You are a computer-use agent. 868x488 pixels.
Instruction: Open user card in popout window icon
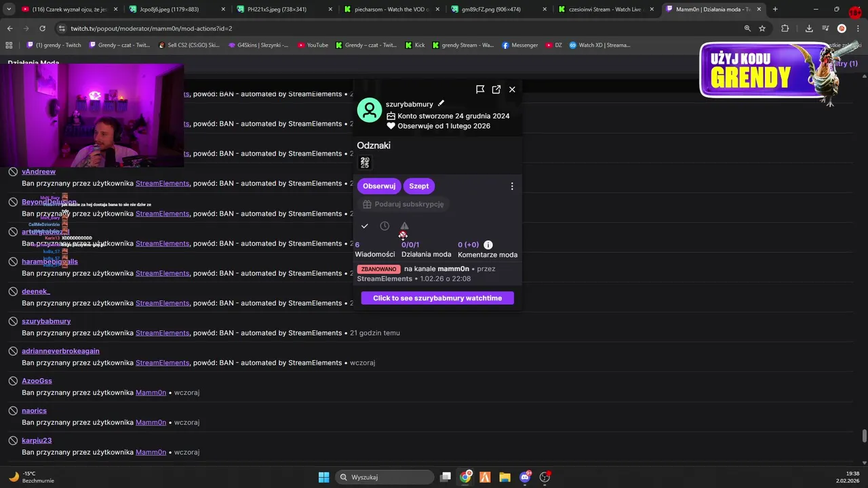pos(496,89)
